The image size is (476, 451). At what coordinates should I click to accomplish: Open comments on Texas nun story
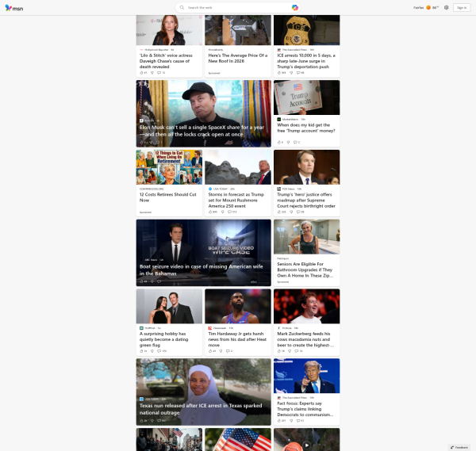pos(162,421)
